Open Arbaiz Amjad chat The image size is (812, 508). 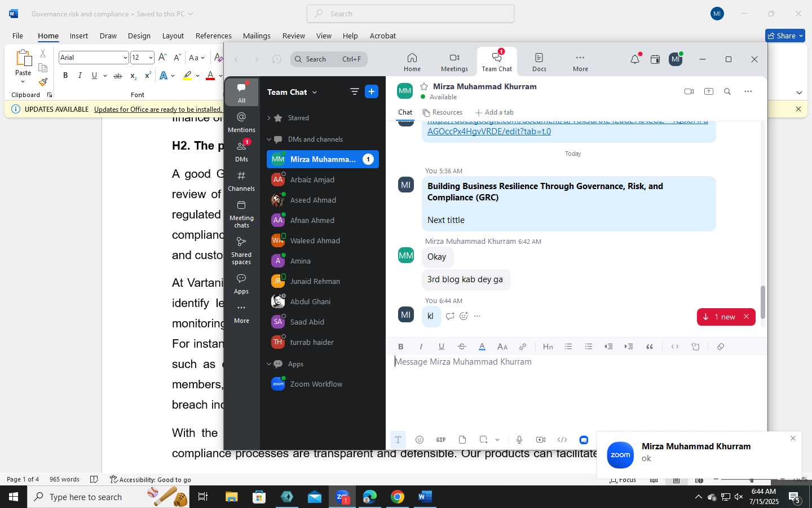[323, 179]
